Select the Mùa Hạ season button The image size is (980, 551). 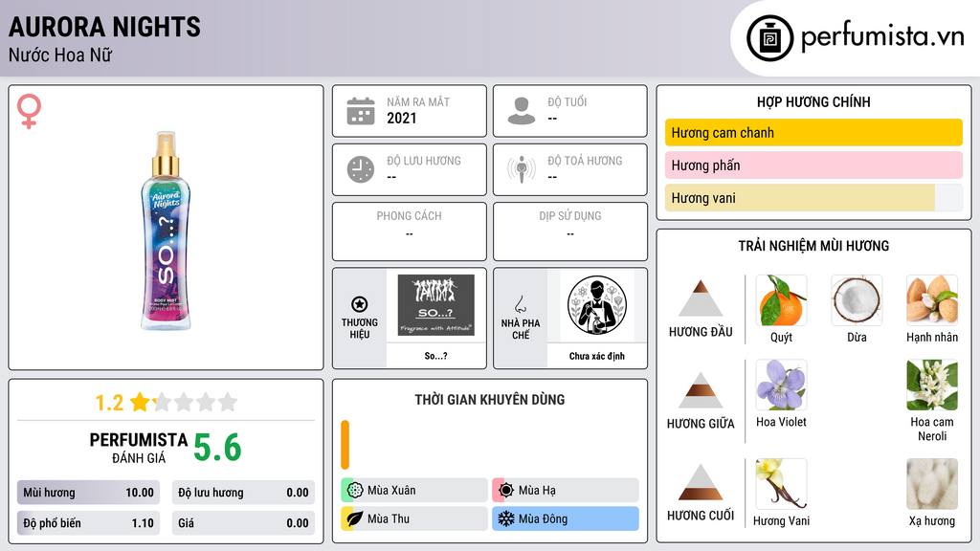566,490
